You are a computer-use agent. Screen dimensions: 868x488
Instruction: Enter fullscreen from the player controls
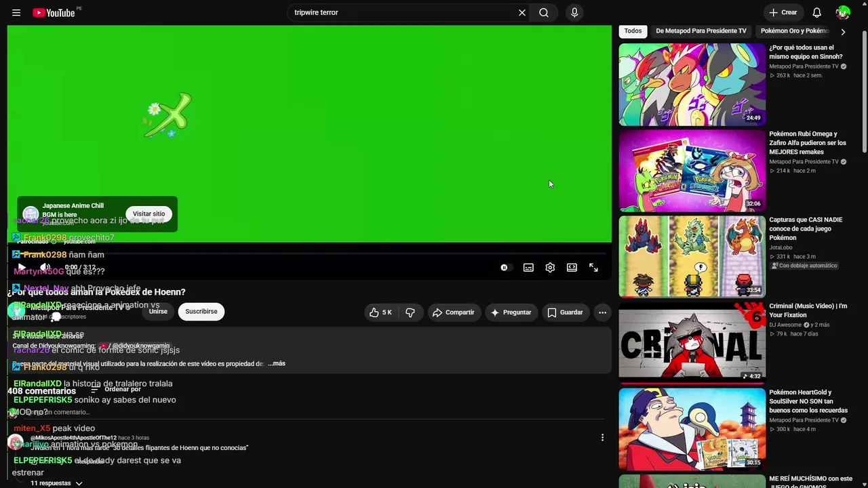(593, 268)
